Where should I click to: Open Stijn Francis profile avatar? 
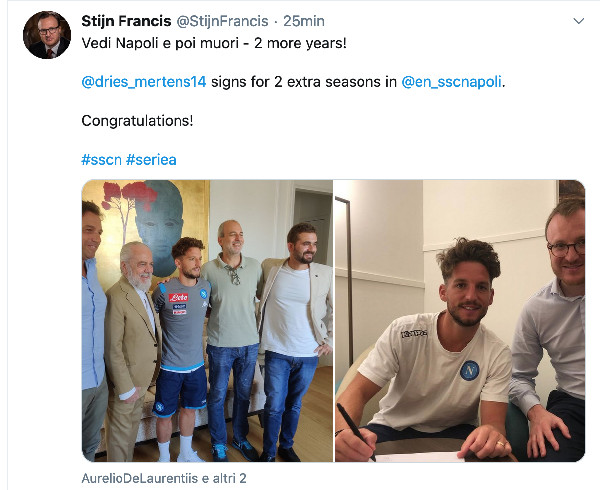(x=47, y=35)
